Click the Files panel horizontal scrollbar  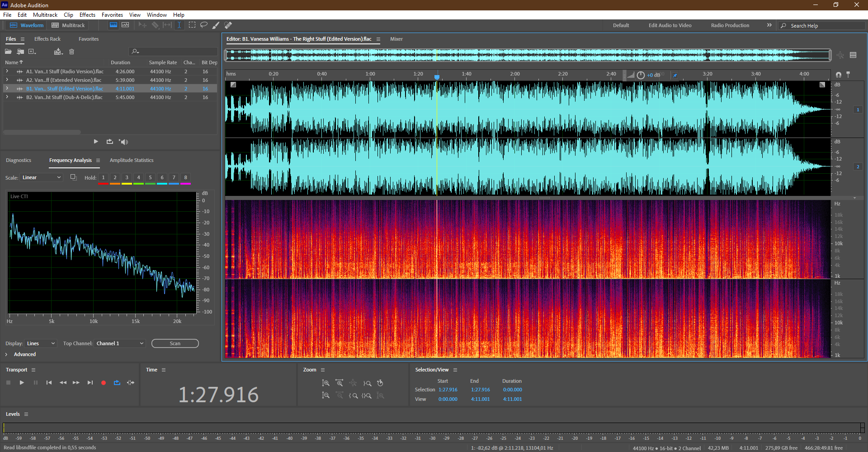tap(42, 132)
